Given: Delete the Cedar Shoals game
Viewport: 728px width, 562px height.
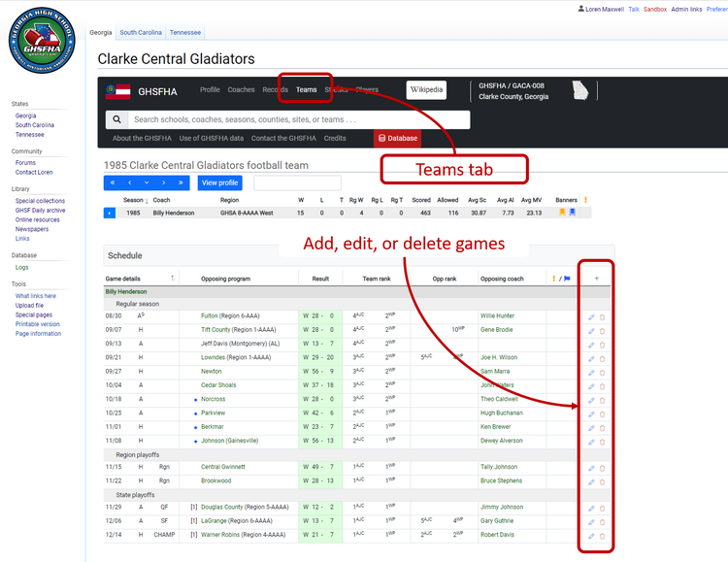Looking at the screenshot, I should coord(602,386).
